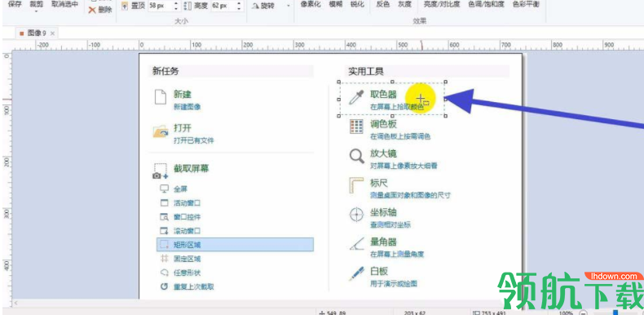Image resolution: width=644 pixels, height=315 pixels.
Task: Click the 全屏 monitor icon
Action: (x=165, y=189)
